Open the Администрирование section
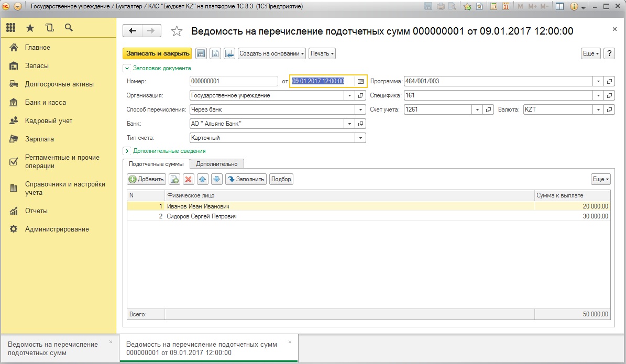Image resolution: width=626 pixels, height=364 pixels. point(57,229)
